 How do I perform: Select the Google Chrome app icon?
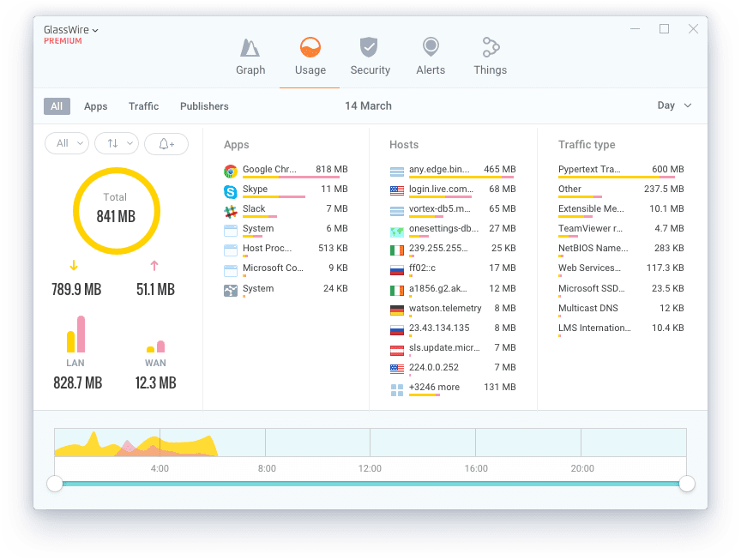point(231,171)
